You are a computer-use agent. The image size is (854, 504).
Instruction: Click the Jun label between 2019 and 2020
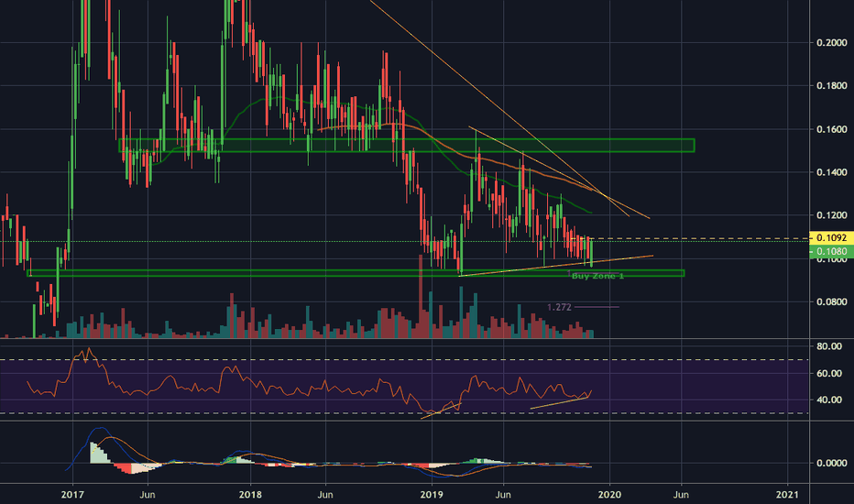click(503, 495)
